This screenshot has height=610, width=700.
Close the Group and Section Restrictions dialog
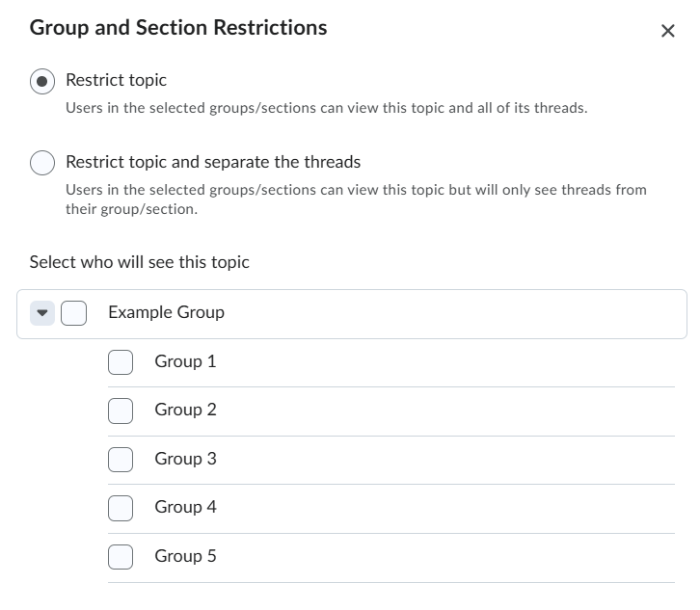tap(668, 31)
